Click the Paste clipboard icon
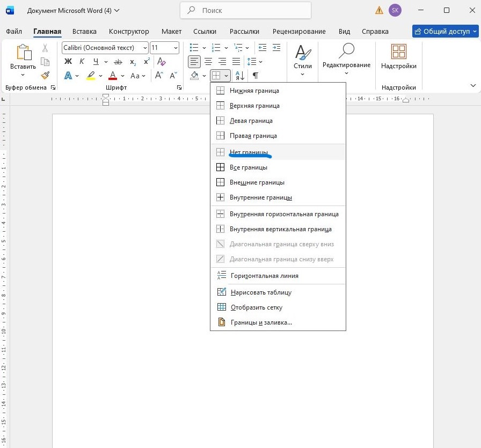This screenshot has height=448, width=481. click(24, 52)
